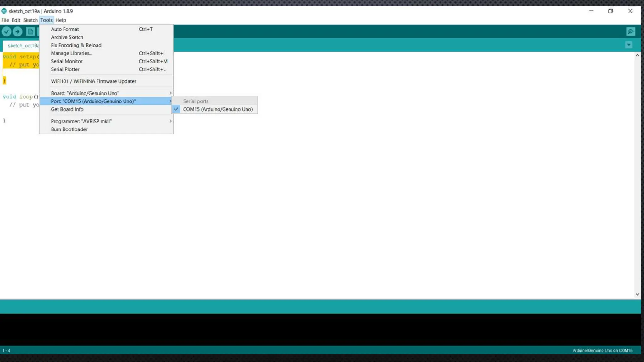Open the Sketch menu
Viewport: 644px width, 362px height.
30,20
